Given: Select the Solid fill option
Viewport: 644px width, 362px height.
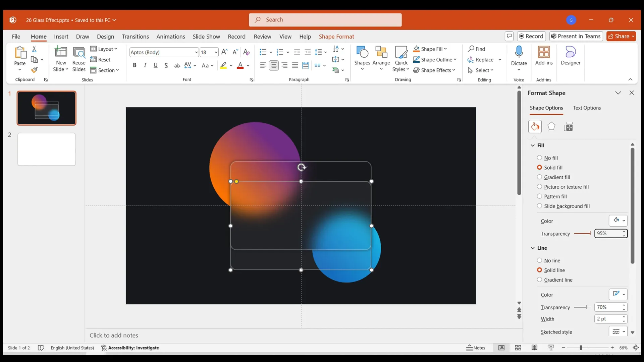Looking at the screenshot, I should (550, 168).
